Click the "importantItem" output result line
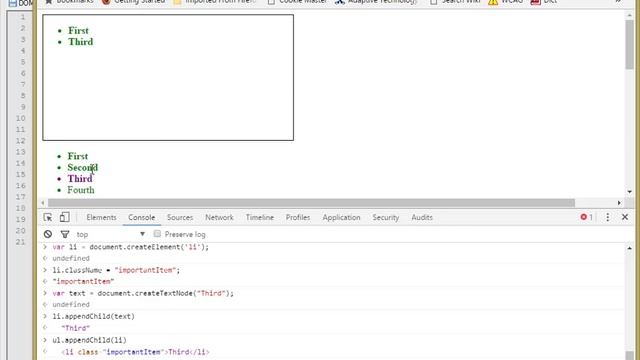 coord(83,281)
